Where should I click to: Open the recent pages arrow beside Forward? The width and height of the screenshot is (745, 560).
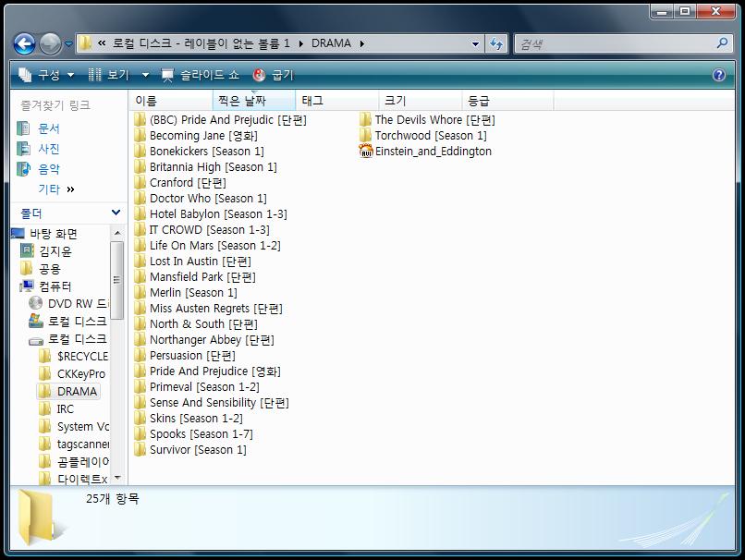tap(69, 43)
